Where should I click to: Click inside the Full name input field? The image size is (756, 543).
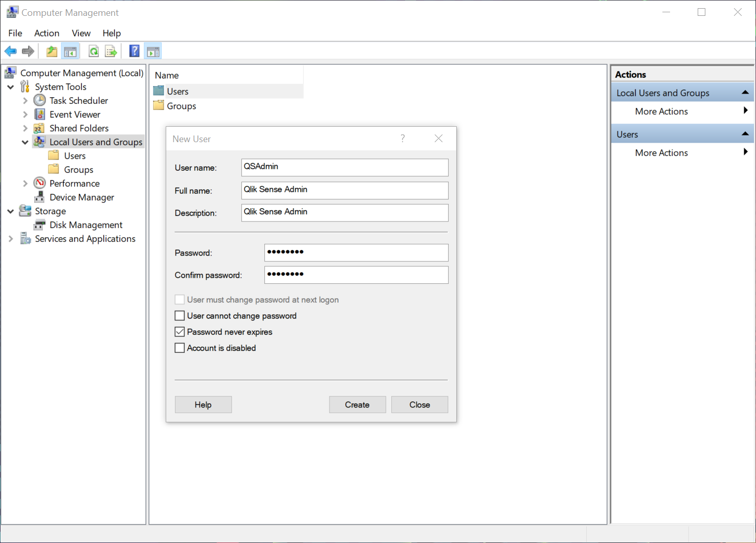click(x=344, y=190)
